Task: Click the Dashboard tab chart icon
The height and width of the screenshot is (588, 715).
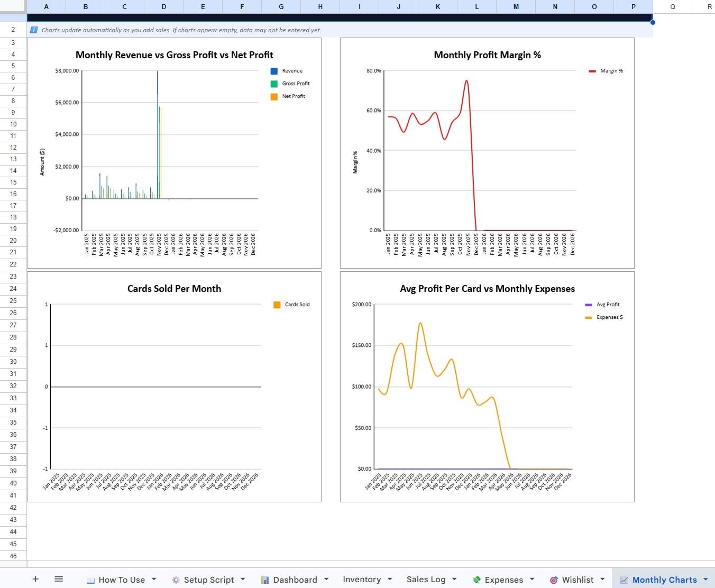Action: point(265,580)
